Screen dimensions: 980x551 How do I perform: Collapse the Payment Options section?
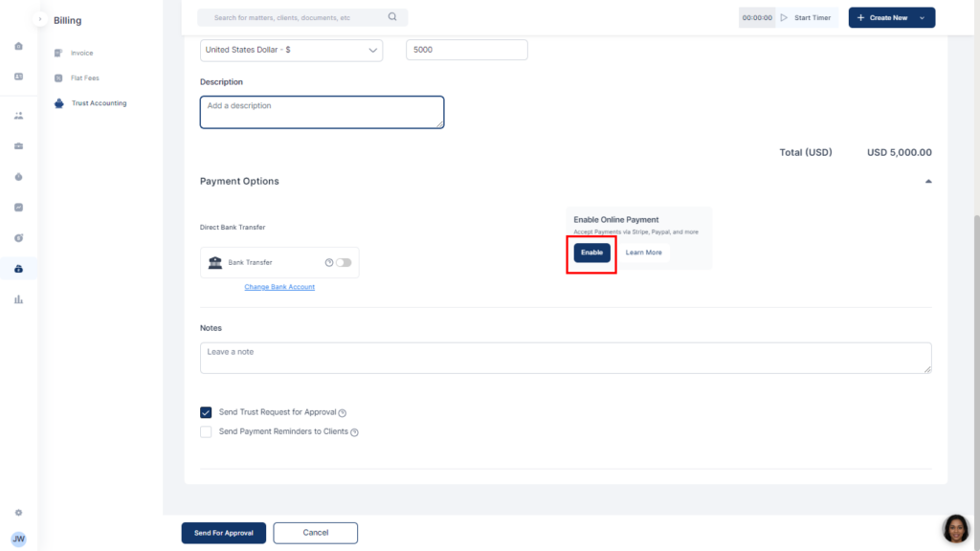coord(927,181)
